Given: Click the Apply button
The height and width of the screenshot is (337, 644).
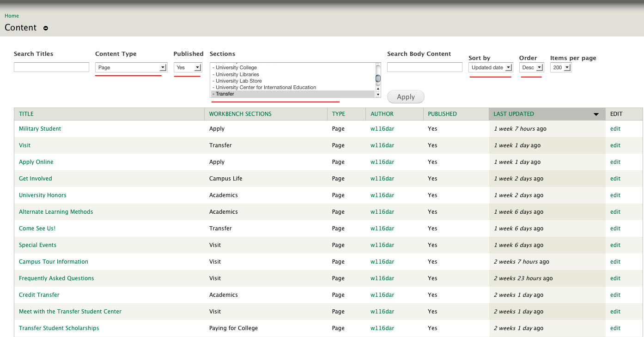Looking at the screenshot, I should coord(406,97).
